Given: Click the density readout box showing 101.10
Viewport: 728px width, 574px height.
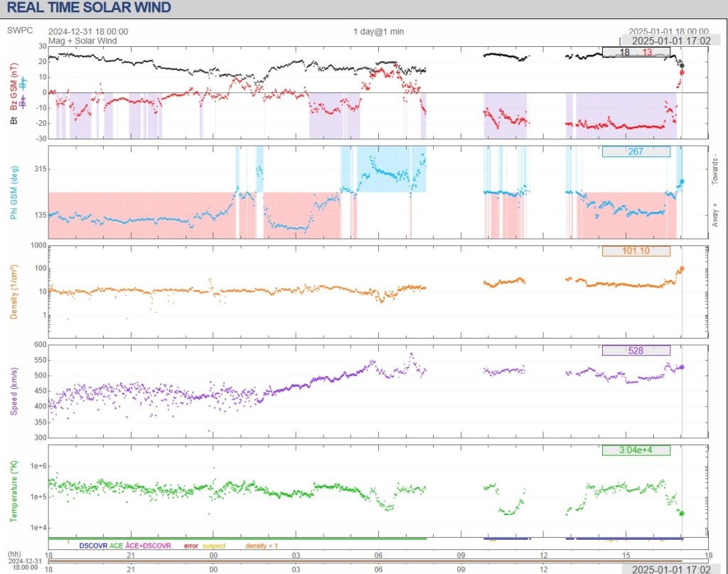Looking at the screenshot, I should [x=636, y=251].
